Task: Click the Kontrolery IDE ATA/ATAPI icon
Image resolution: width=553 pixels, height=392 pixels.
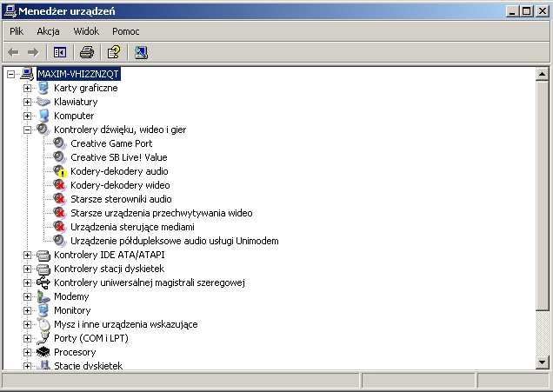Action: click(43, 255)
